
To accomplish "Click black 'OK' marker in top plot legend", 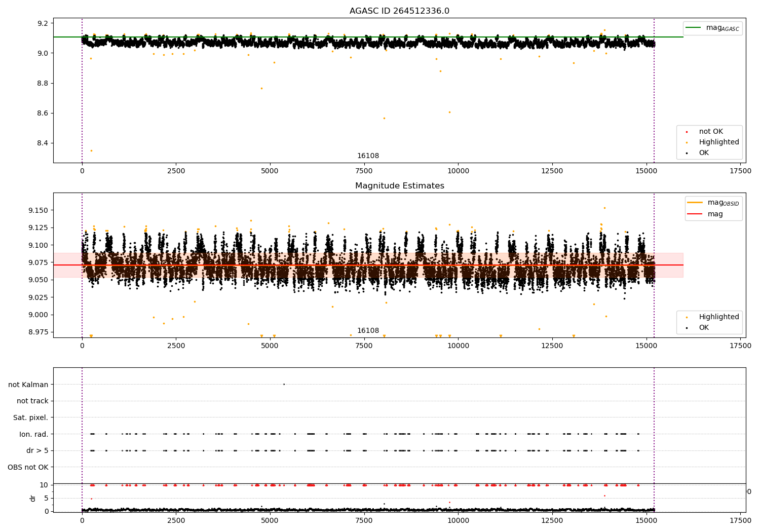I will pyautogui.click(x=687, y=153).
